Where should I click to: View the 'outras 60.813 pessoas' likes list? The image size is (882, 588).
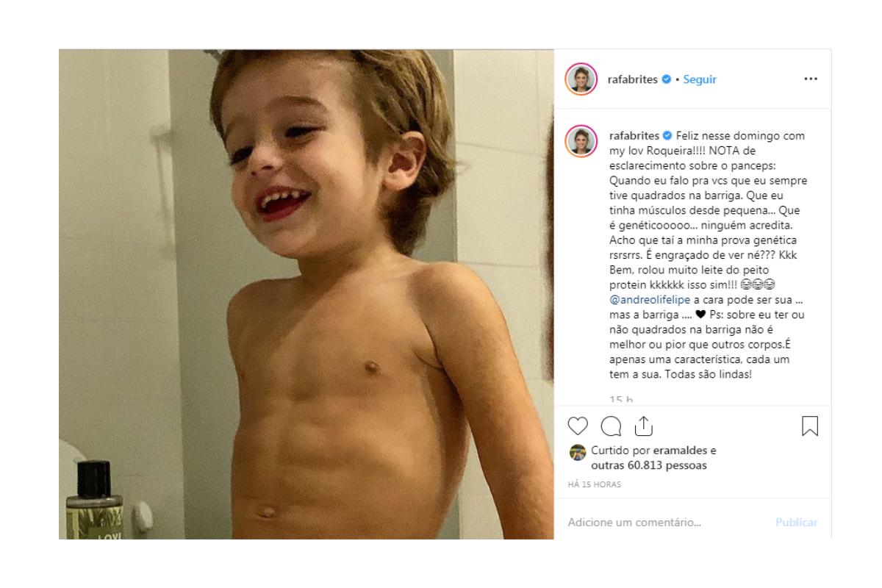(638, 465)
